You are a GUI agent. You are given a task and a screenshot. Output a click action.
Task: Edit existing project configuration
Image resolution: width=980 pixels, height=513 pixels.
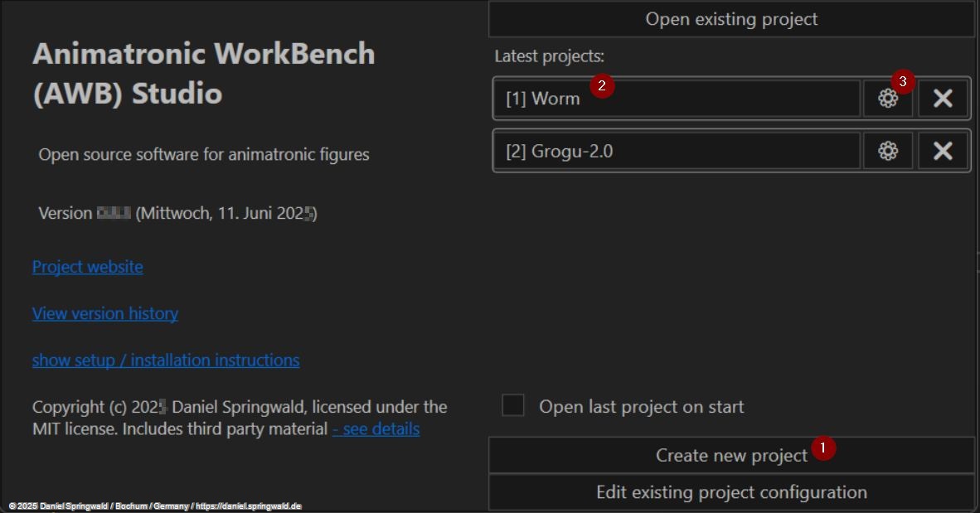click(730, 492)
